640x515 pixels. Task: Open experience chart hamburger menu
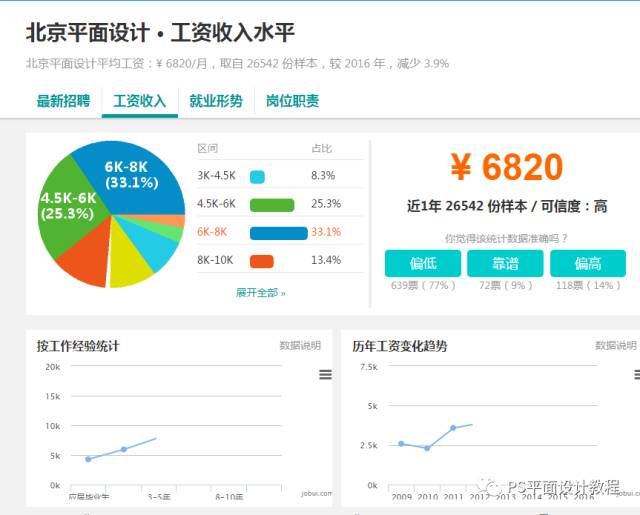pyautogui.click(x=325, y=374)
